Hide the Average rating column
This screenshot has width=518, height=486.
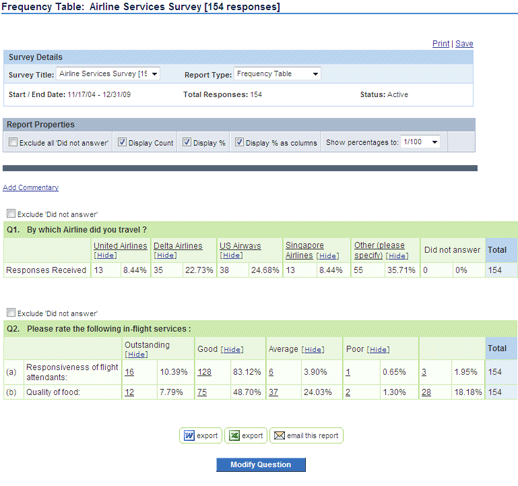click(313, 349)
